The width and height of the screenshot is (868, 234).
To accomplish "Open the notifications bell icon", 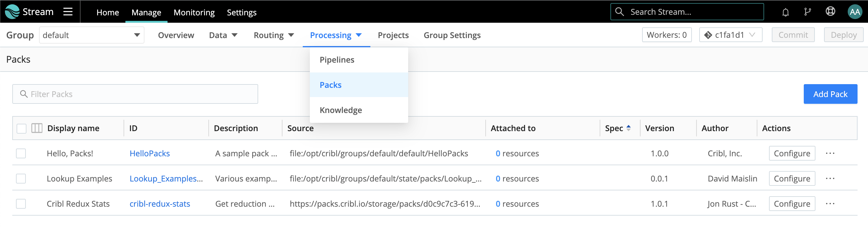I will [x=785, y=12].
